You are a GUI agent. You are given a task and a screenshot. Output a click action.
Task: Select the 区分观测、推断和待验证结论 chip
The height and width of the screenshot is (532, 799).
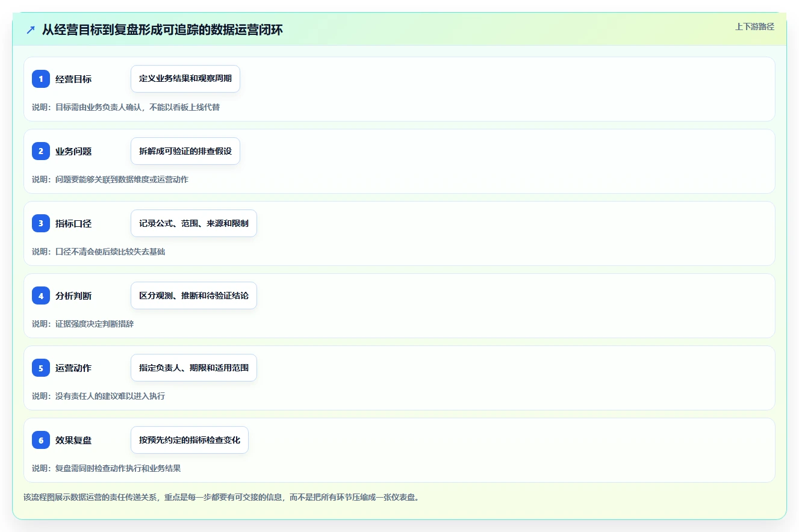point(194,295)
